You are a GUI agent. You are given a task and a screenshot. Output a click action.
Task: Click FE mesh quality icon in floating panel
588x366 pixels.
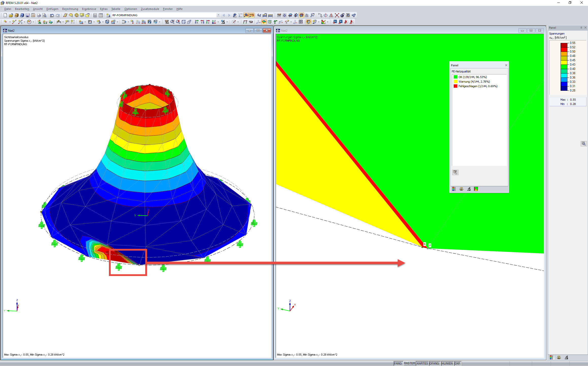point(476,189)
